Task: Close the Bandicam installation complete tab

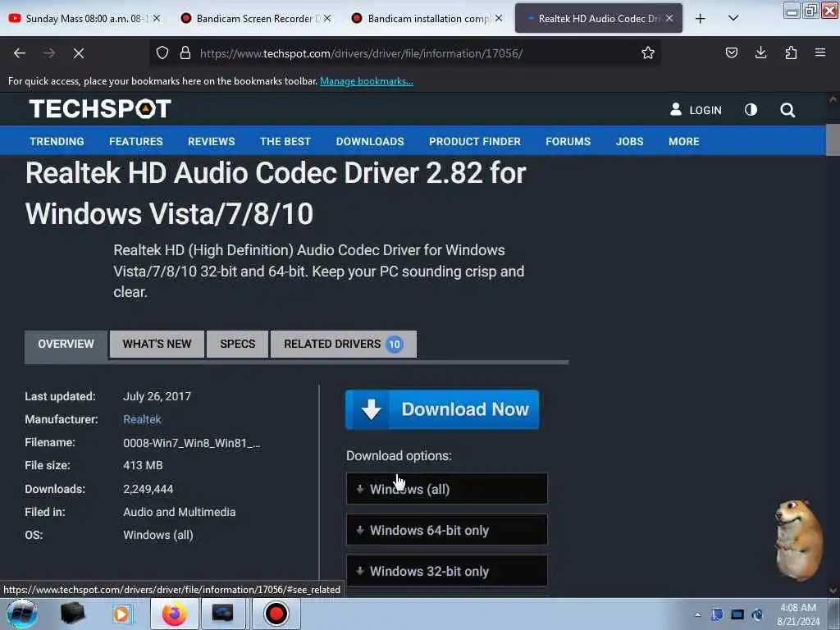Action: coord(499,18)
